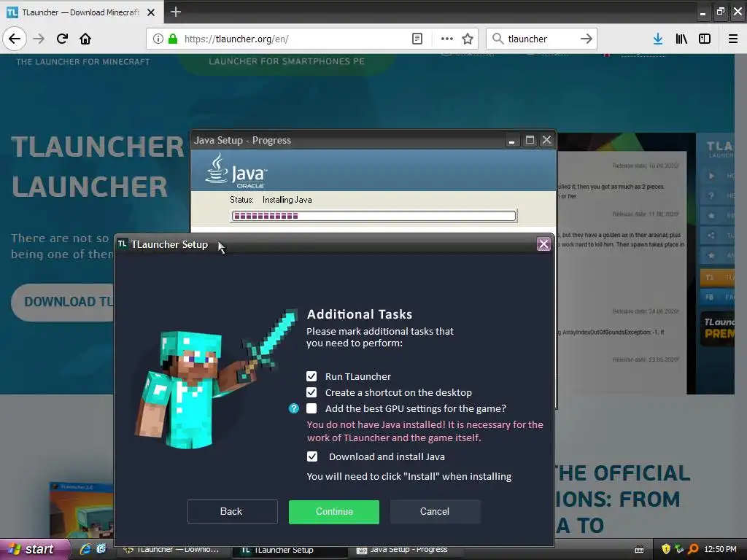
Task: Click the TLauncher PREMIUM banner on webpage
Action: click(x=718, y=329)
